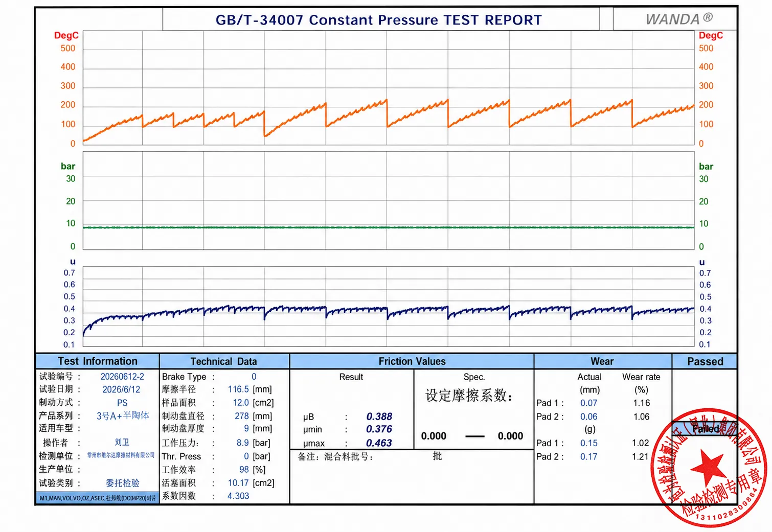Screen dimensions: 772x532
Task: Click the Thr. Press label
Action: coord(181,456)
